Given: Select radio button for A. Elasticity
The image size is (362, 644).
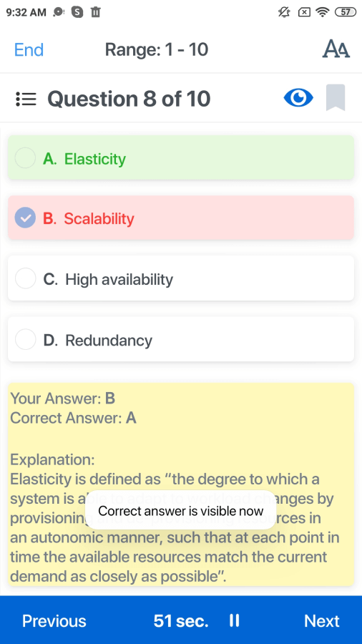Looking at the screenshot, I should (x=25, y=158).
